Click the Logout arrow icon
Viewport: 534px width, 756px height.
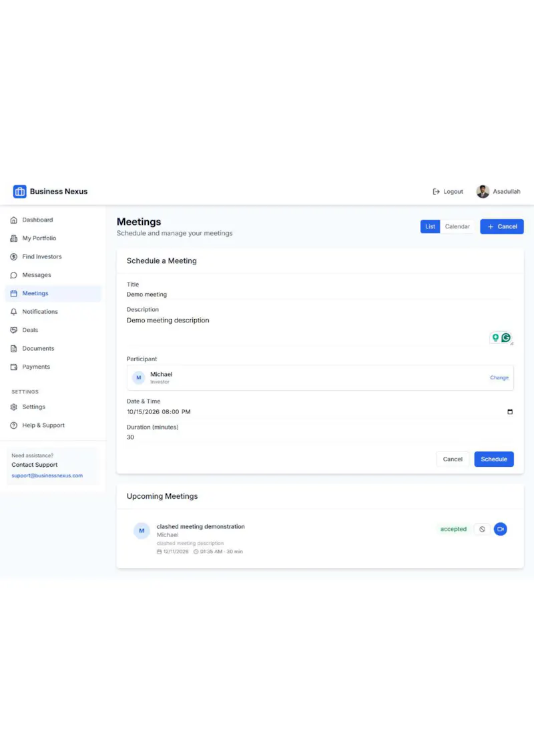pos(436,192)
